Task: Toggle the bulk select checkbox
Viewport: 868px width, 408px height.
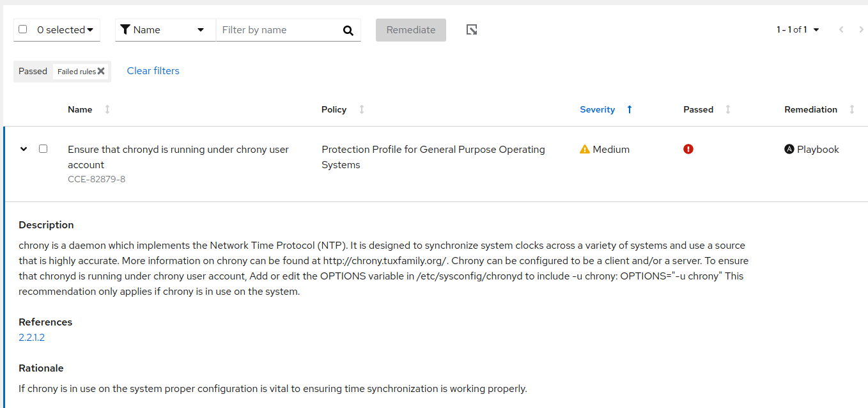Action: point(23,29)
